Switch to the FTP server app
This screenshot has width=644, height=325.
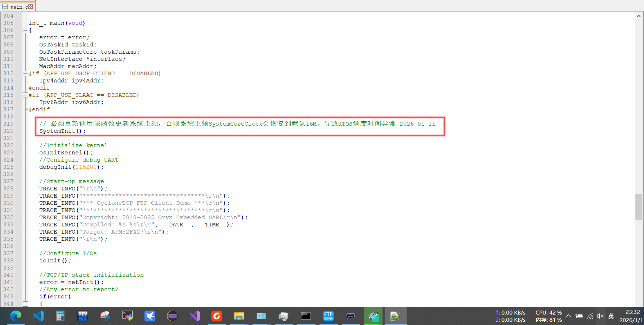click(328, 316)
